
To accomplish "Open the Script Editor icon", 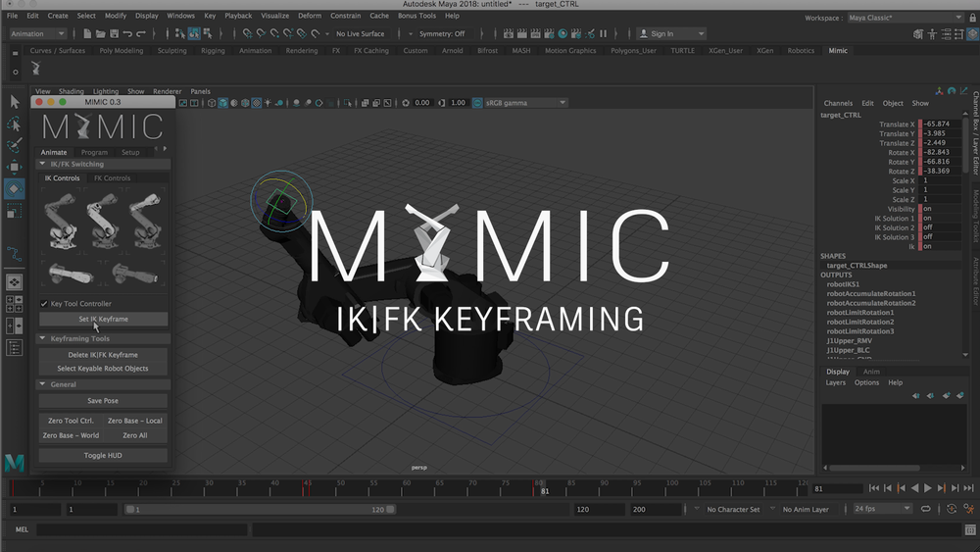I will (970, 530).
